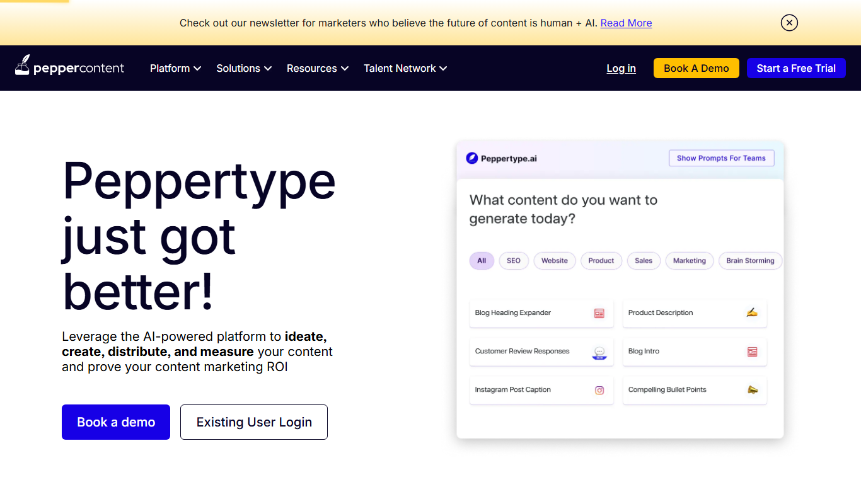The width and height of the screenshot is (861, 504).
Task: Click the Instagram Post Caption icon
Action: coord(599,390)
